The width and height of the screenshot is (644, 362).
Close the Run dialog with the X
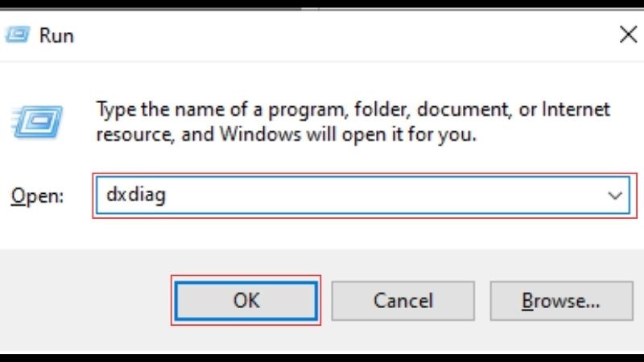[626, 35]
